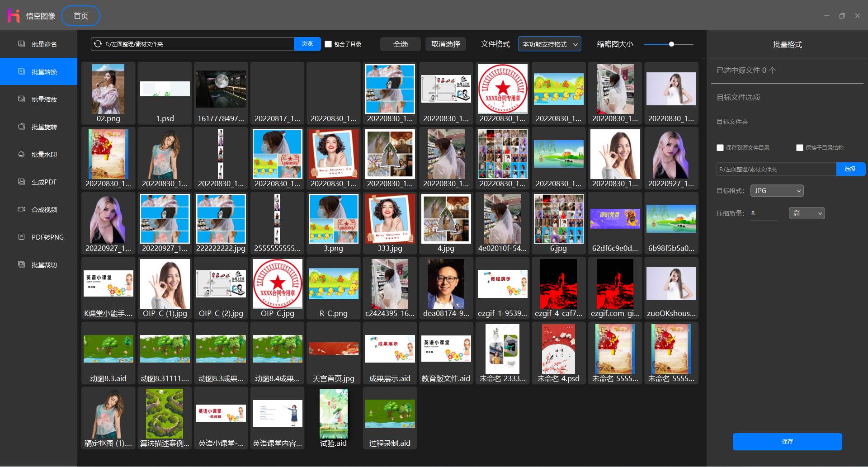
Task: Enable the 包含子目录 checkbox
Action: [x=329, y=44]
